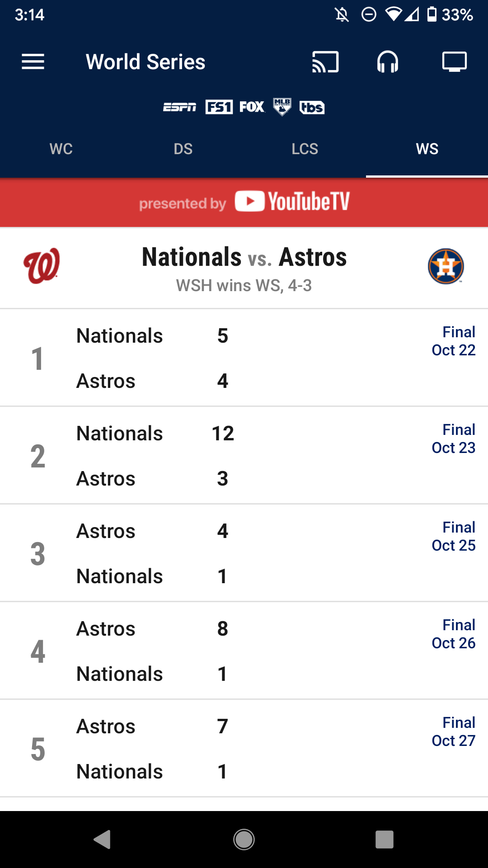
Task: Select the LCS tab
Action: (305, 149)
